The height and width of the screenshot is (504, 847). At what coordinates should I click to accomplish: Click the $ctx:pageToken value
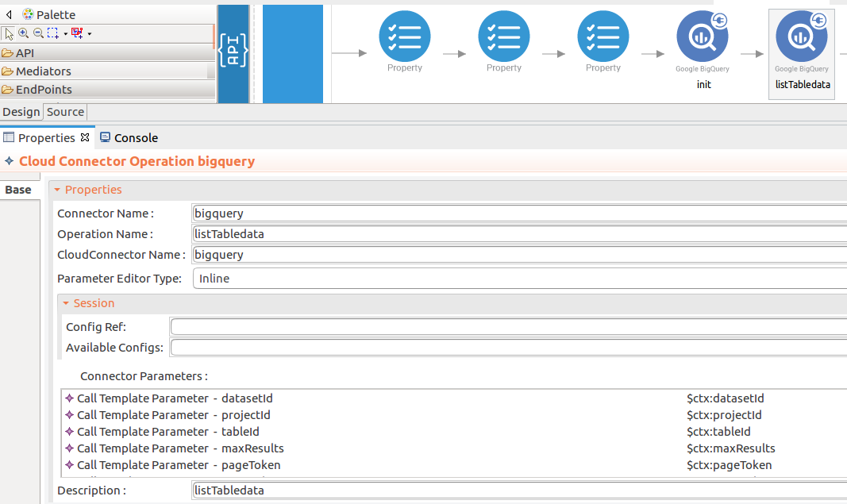click(x=729, y=465)
